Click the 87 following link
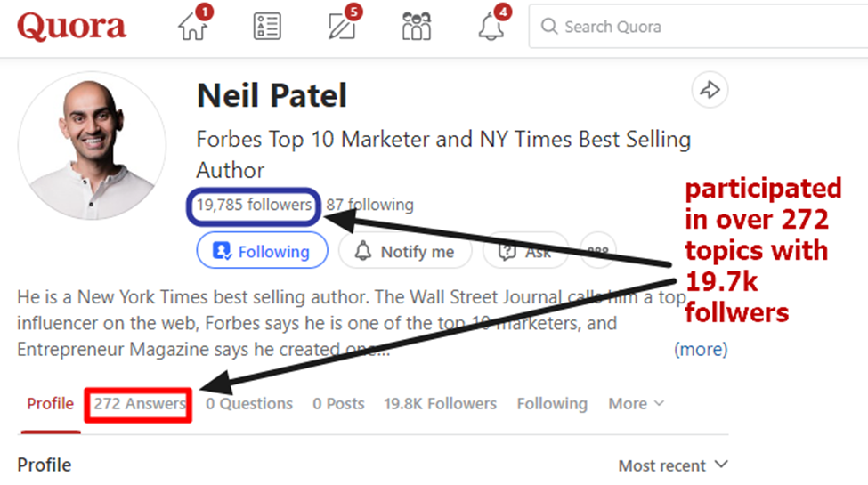The height and width of the screenshot is (485, 868). (x=369, y=205)
